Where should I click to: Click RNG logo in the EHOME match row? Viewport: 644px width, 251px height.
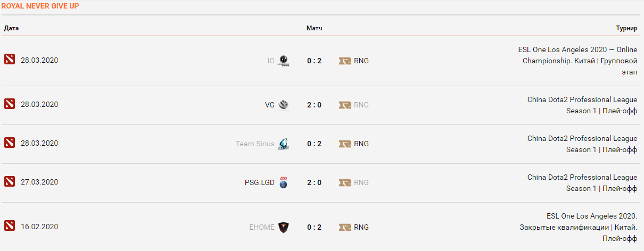345,227
